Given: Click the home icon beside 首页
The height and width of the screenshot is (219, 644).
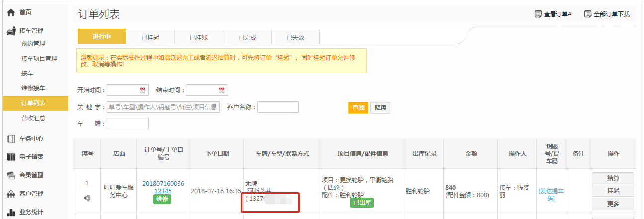Looking at the screenshot, I should 10,12.
